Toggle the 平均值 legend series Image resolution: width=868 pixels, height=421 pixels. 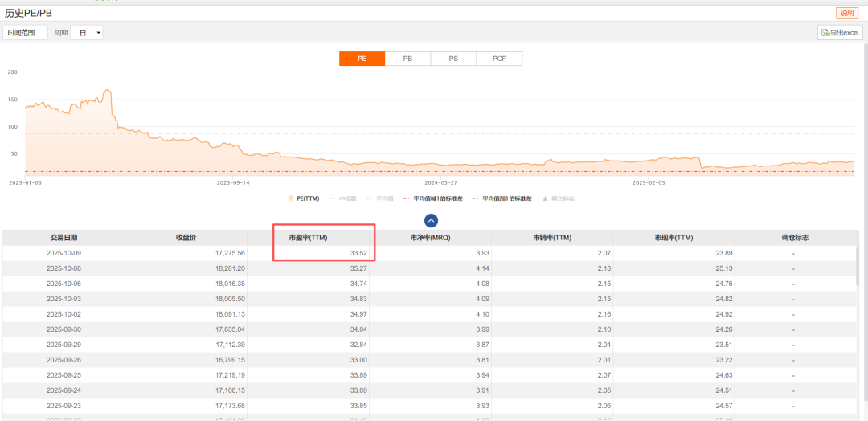[379, 198]
